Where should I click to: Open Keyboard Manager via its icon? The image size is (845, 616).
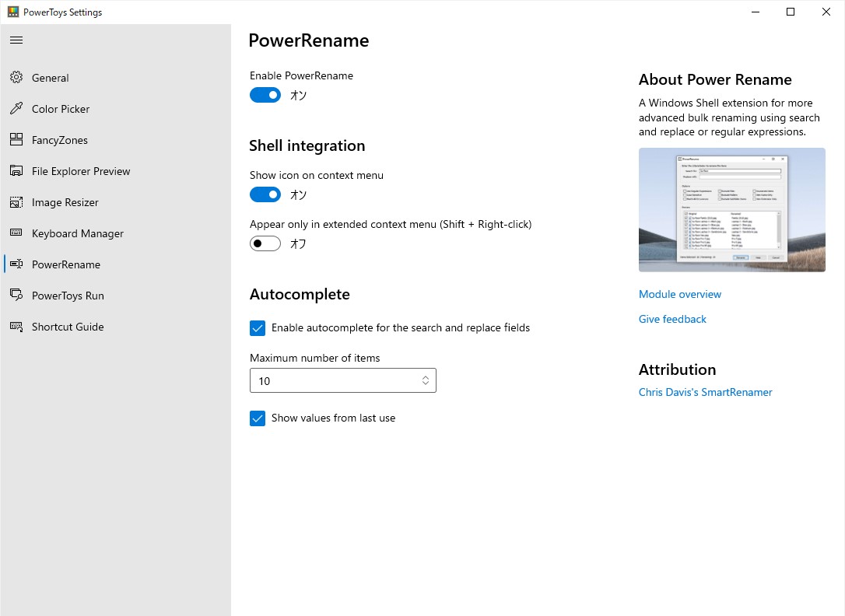(16, 233)
